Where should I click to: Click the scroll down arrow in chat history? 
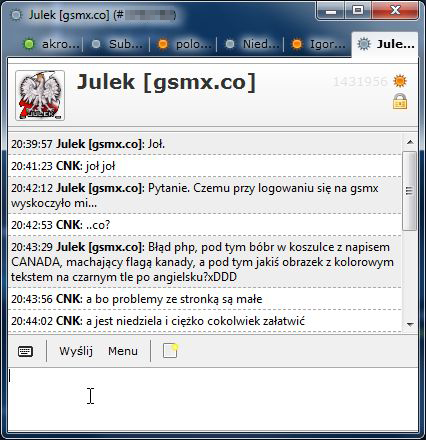point(410,324)
